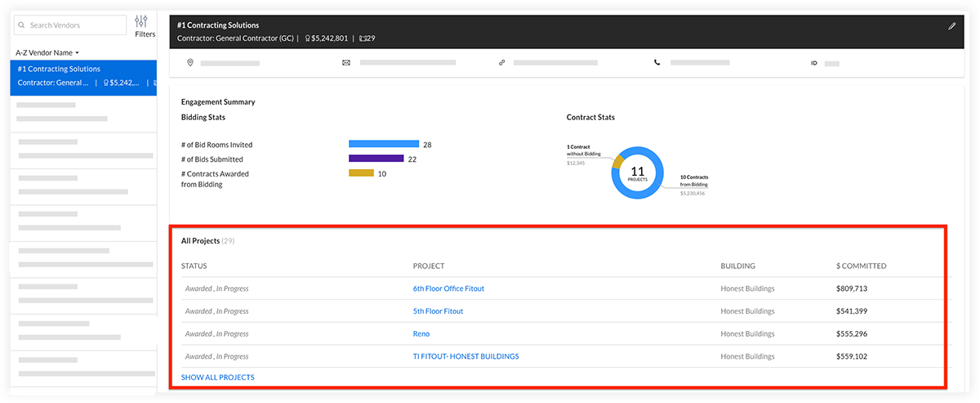Click the BUILDING column header
This screenshot has height=403, width=980.
click(x=737, y=266)
